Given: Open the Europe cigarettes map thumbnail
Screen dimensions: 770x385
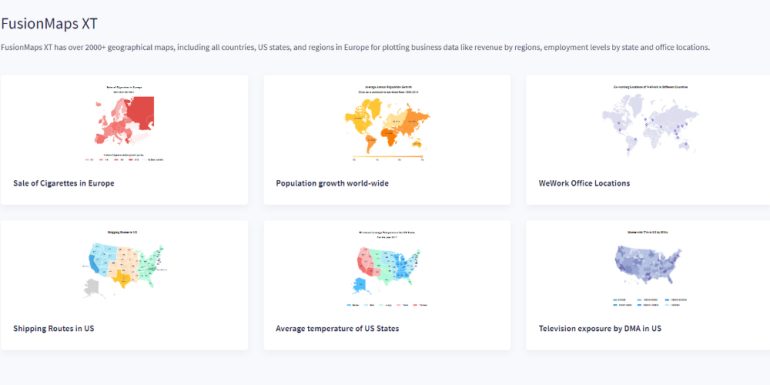Looking at the screenshot, I should coord(125,124).
